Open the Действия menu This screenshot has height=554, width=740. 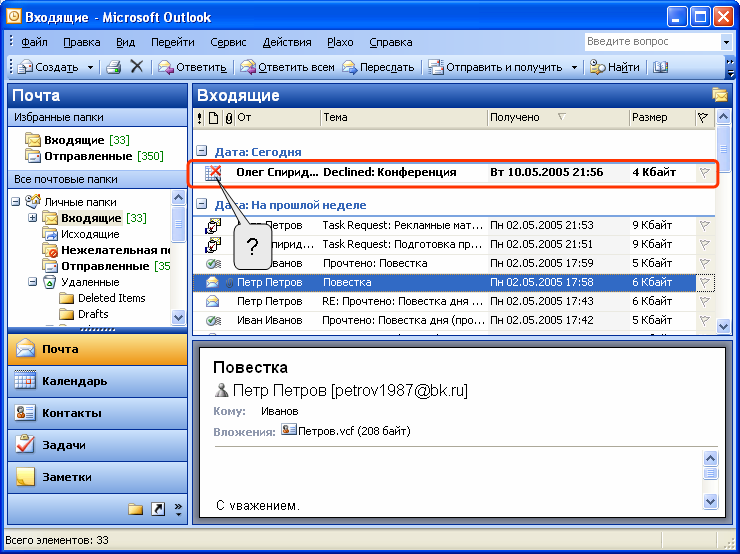[287, 42]
